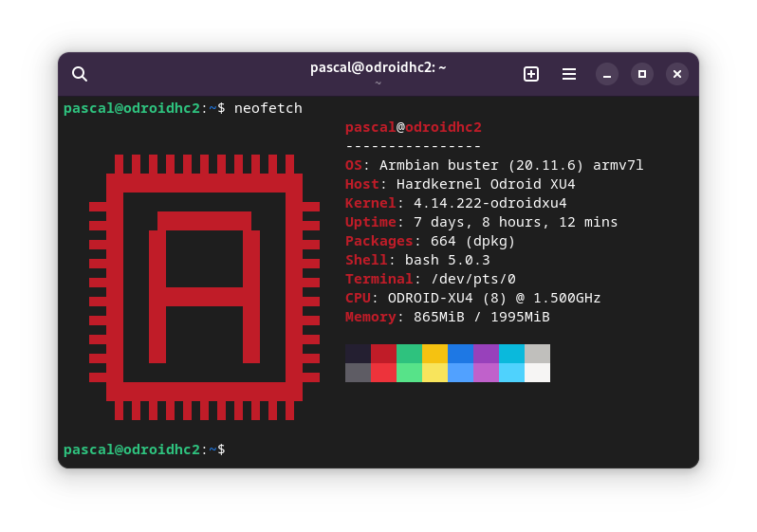Click the red pascal@odroidhc2 header text
757x532 pixels.
pos(414,127)
